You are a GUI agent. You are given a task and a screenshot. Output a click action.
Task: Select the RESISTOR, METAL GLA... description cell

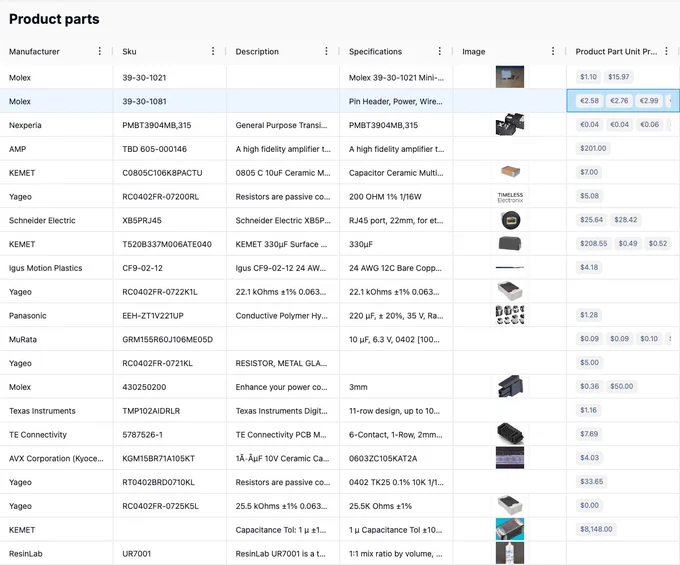click(283, 363)
